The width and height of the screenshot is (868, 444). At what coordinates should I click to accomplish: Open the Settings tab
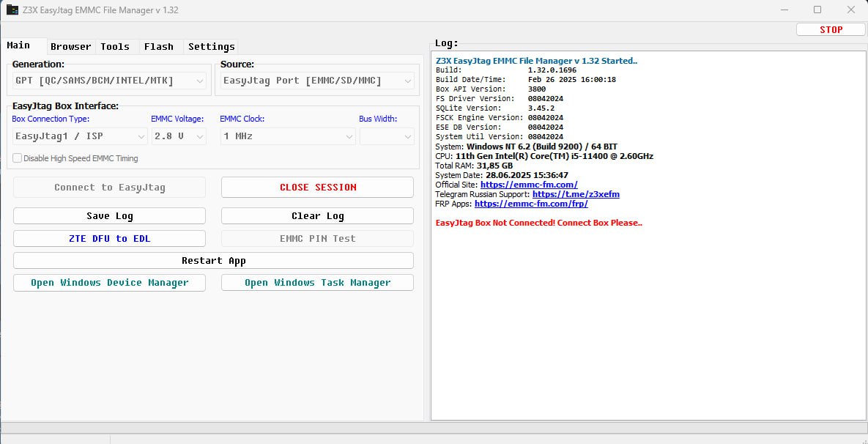(x=212, y=46)
